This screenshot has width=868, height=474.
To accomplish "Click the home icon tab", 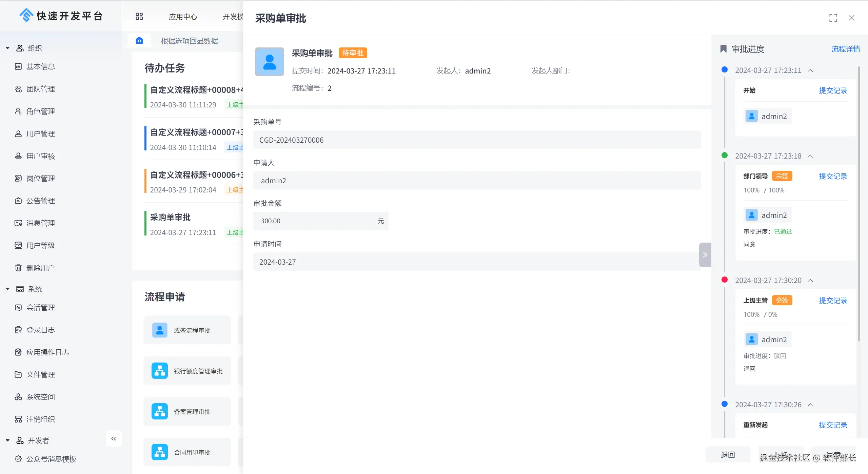I will [139, 41].
